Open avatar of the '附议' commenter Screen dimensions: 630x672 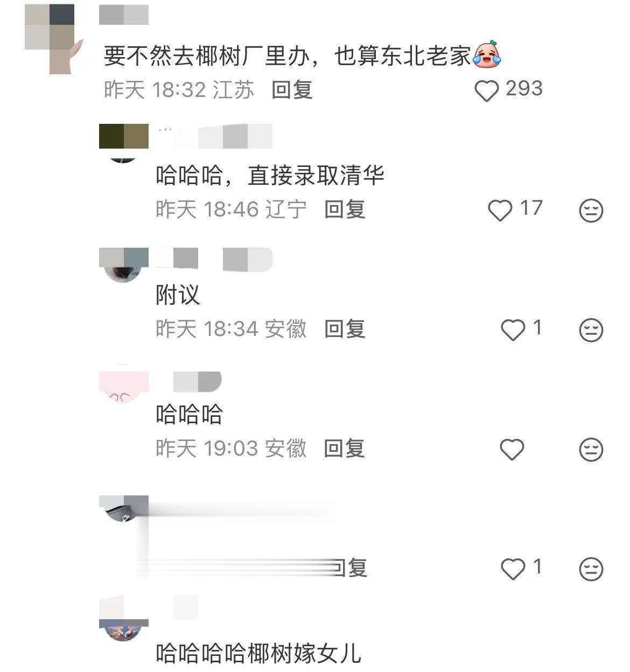coord(123,265)
